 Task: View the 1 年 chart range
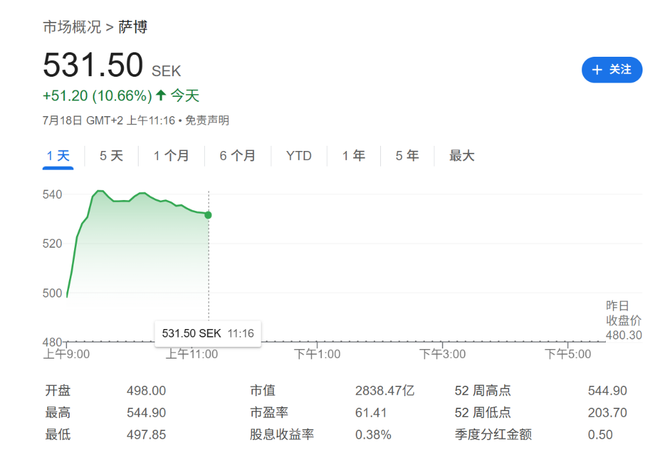(x=353, y=156)
